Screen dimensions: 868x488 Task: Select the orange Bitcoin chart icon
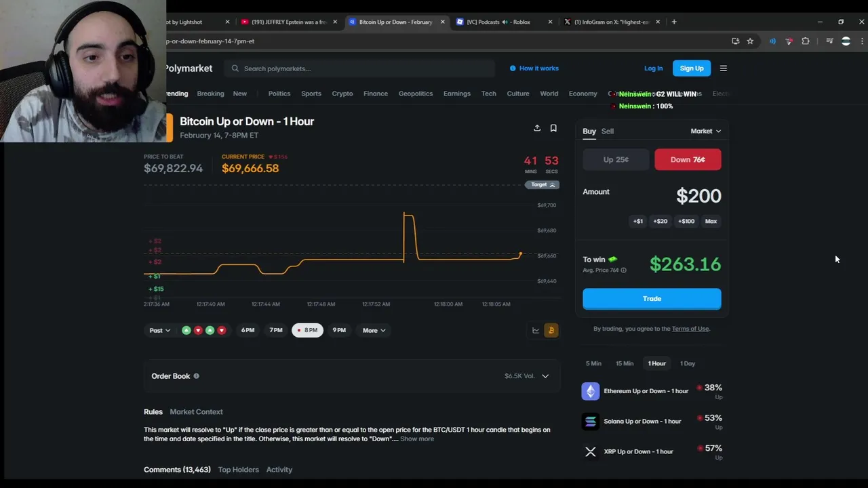pos(551,330)
